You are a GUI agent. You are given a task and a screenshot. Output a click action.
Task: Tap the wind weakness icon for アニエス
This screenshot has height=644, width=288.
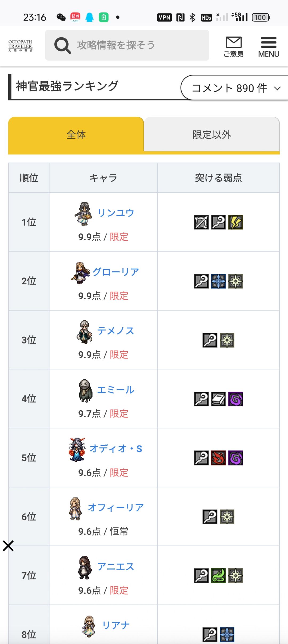218,576
